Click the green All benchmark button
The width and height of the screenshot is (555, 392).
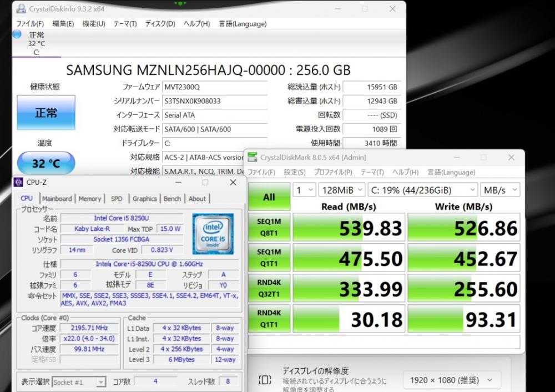269,197
